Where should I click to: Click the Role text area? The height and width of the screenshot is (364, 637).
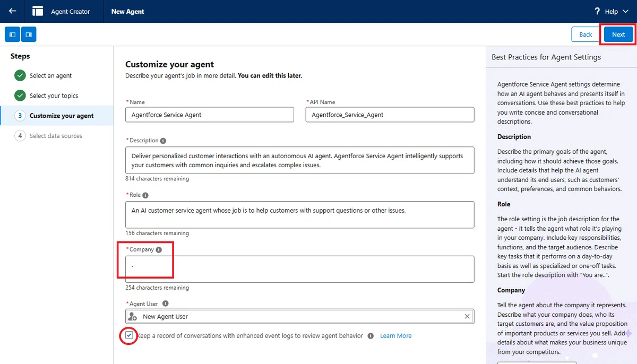click(x=300, y=214)
